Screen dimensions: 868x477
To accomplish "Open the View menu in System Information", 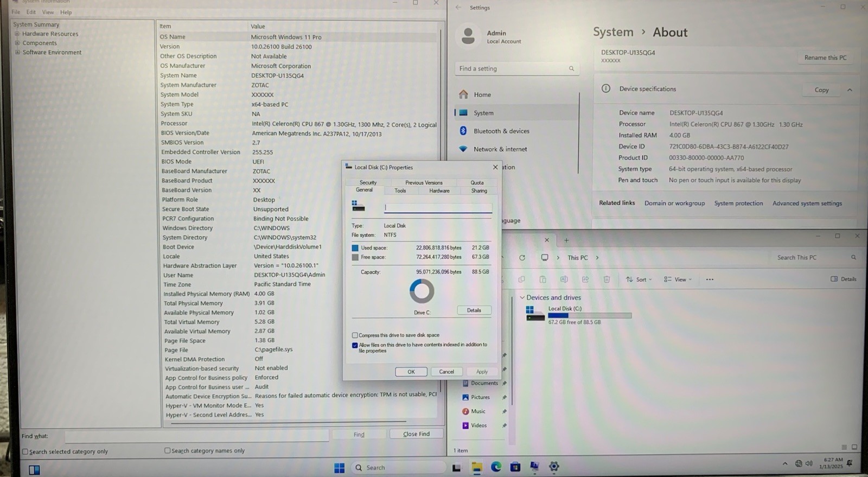I will [48, 12].
